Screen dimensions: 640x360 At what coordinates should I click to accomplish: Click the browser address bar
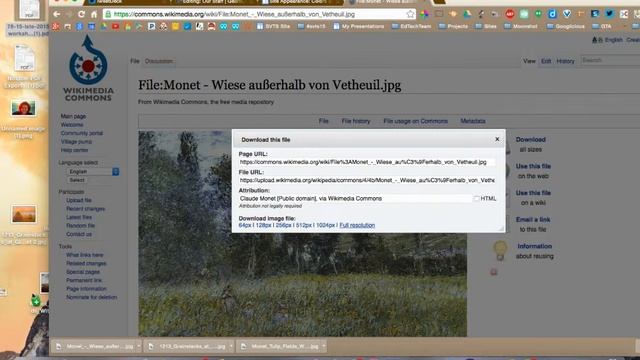259,14
